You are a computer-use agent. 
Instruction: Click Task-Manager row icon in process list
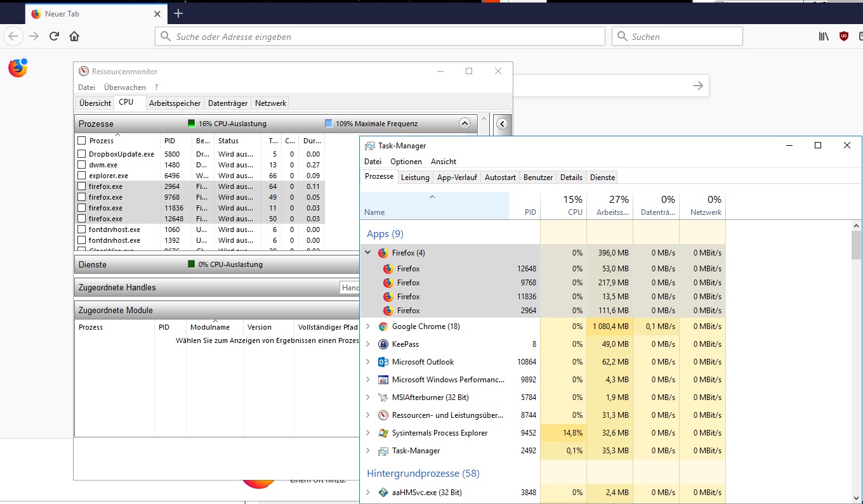pos(383,451)
